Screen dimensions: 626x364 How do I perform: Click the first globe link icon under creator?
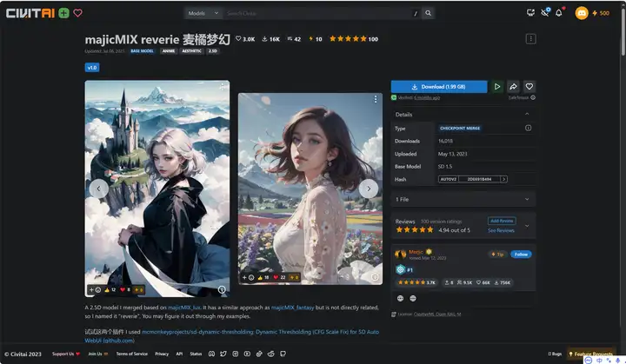[401, 299]
